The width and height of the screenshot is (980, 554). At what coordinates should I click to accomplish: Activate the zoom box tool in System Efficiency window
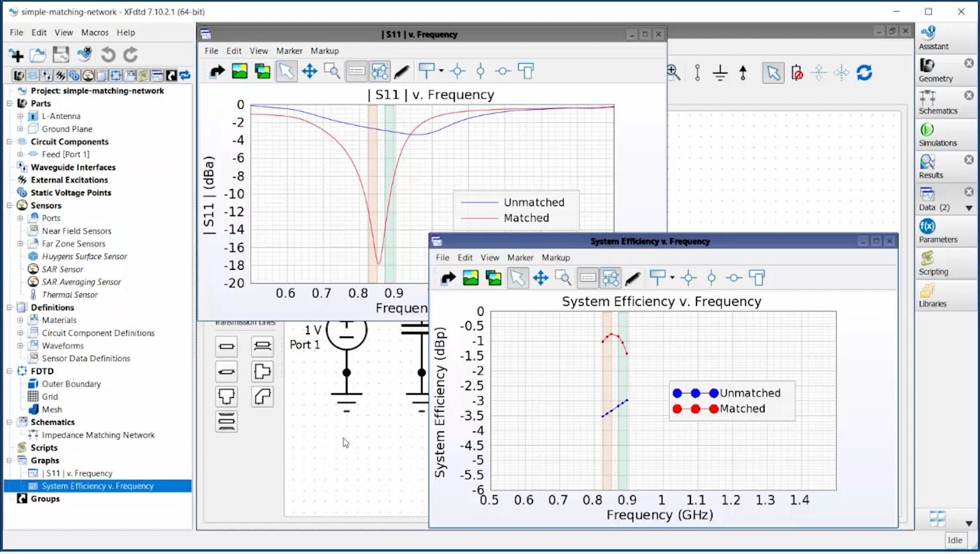pos(562,278)
